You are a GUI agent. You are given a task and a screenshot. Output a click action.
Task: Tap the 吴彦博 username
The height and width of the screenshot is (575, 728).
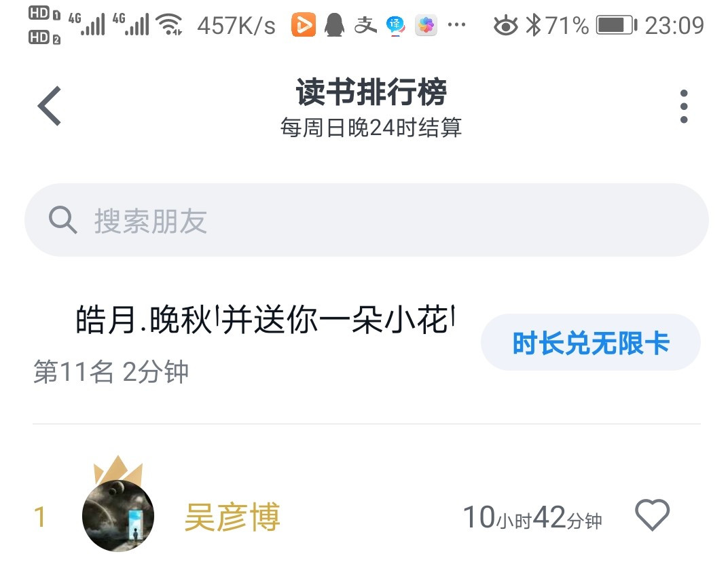coord(232,517)
